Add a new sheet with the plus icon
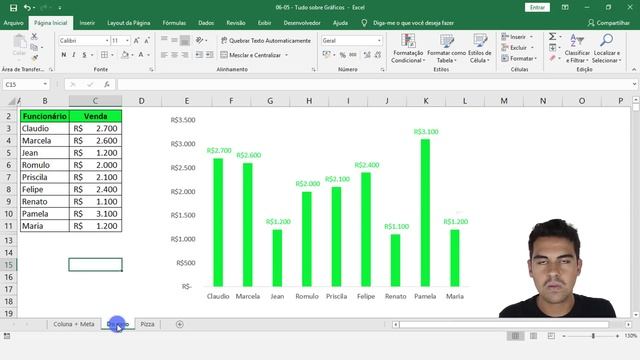This screenshot has width=640, height=360. click(x=180, y=324)
